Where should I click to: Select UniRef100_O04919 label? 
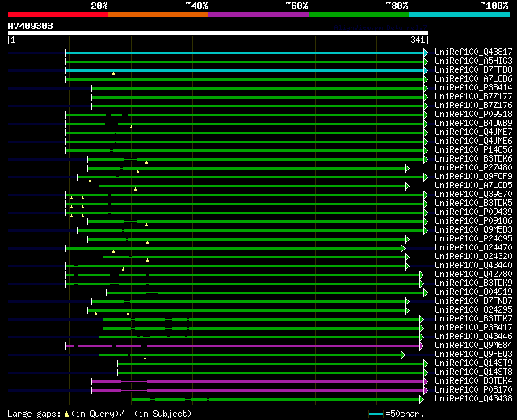pyautogui.click(x=473, y=292)
